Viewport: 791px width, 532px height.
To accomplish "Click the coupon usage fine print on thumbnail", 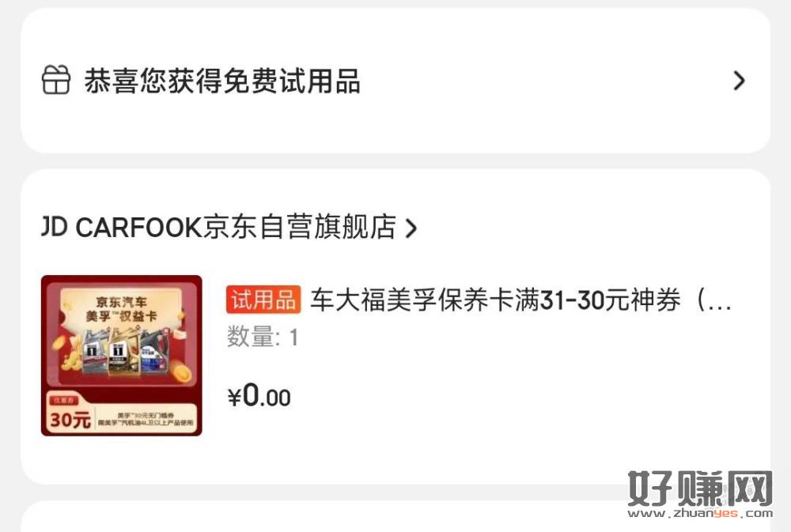I will [x=146, y=419].
